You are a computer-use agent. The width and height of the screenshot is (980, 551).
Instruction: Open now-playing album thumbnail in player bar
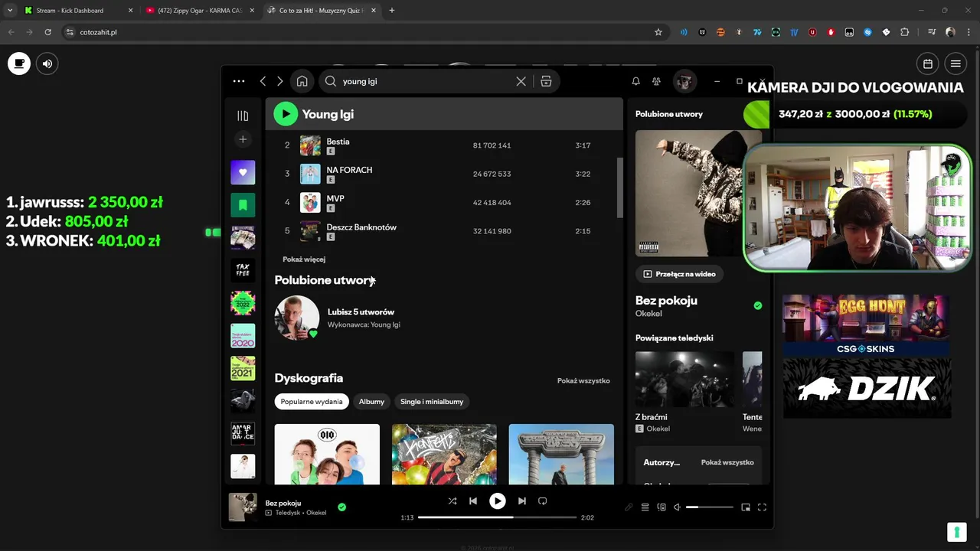pyautogui.click(x=243, y=507)
